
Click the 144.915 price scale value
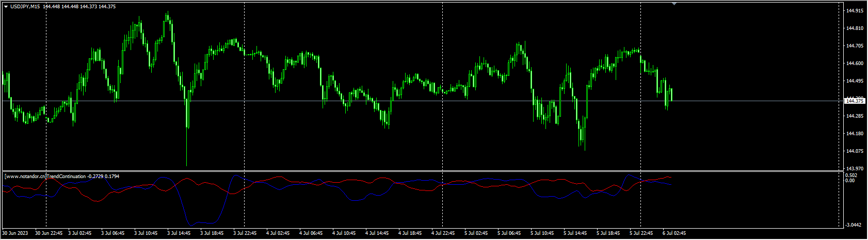click(x=855, y=10)
